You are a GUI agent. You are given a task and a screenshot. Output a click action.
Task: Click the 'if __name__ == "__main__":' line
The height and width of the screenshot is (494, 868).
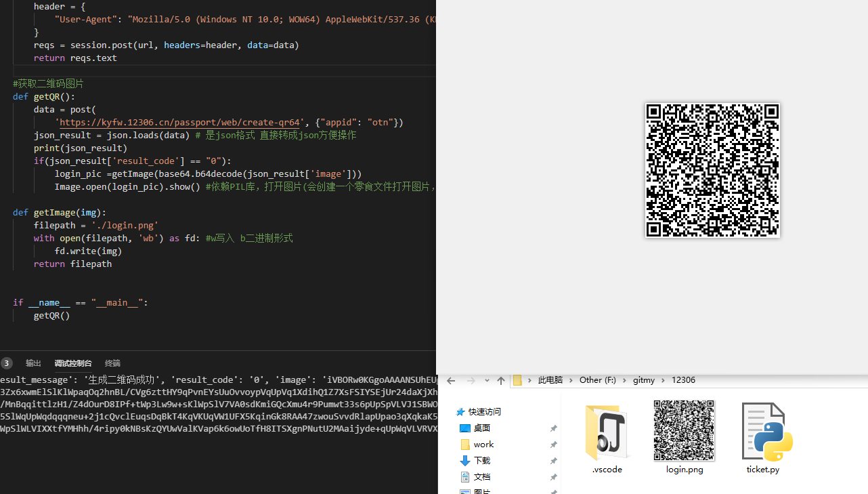[81, 303]
